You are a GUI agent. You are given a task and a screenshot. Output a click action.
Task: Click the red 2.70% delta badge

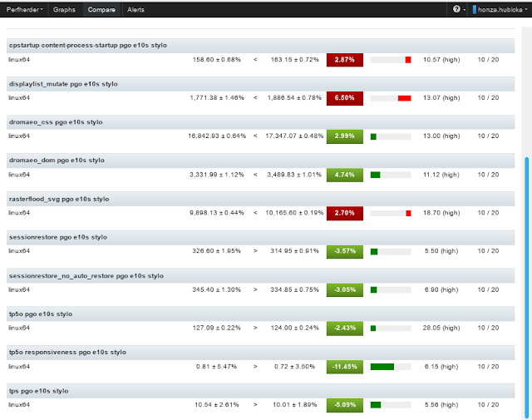(345, 213)
